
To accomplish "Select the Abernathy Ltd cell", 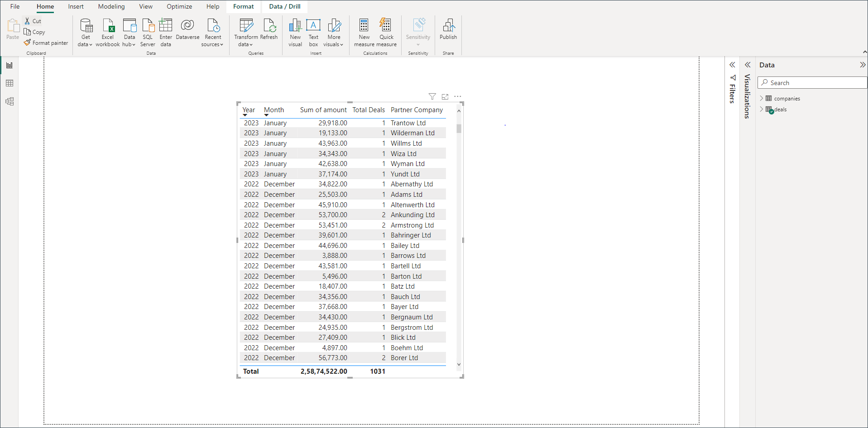I will click(412, 184).
